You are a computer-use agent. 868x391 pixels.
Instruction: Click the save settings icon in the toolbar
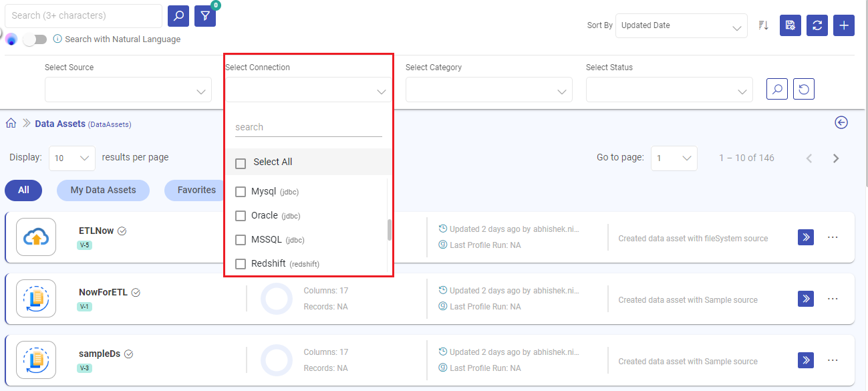790,25
